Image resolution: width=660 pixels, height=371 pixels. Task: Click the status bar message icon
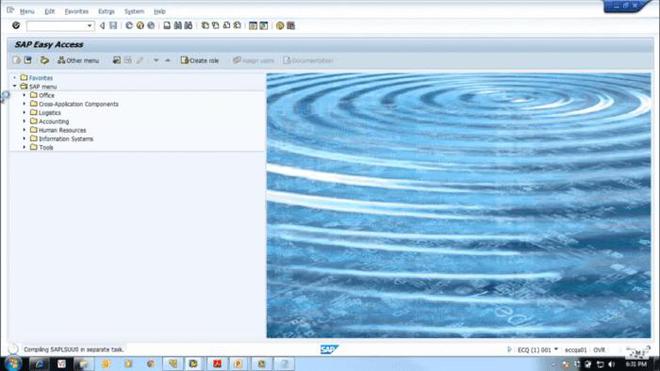[x=13, y=349]
